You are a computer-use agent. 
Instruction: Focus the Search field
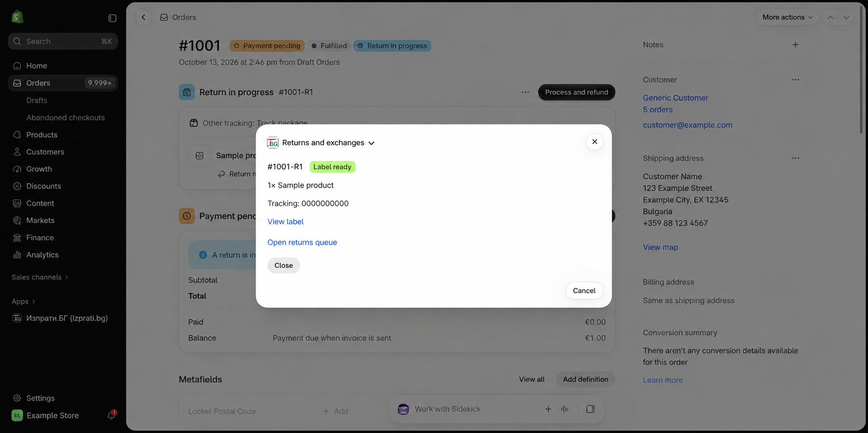(x=63, y=42)
